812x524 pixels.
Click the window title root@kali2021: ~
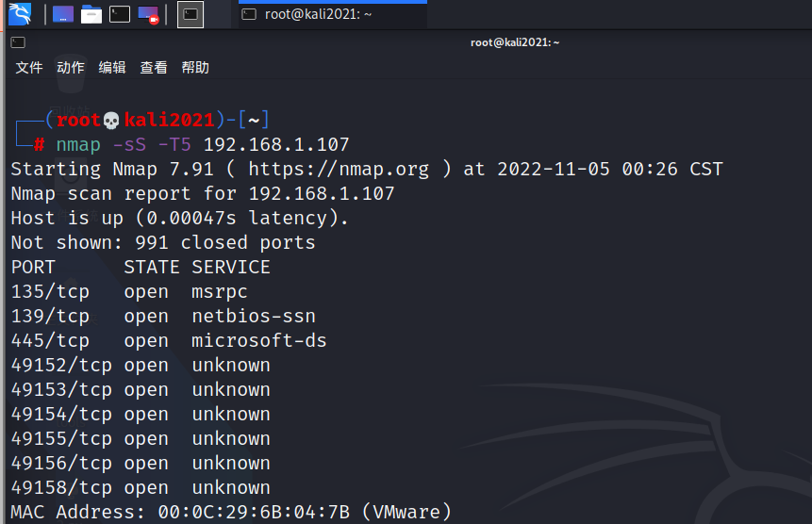(515, 42)
